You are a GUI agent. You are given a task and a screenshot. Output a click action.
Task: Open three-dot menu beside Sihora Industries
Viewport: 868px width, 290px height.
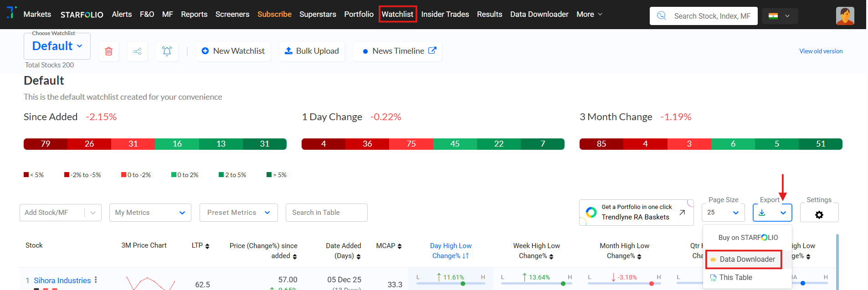(x=96, y=280)
